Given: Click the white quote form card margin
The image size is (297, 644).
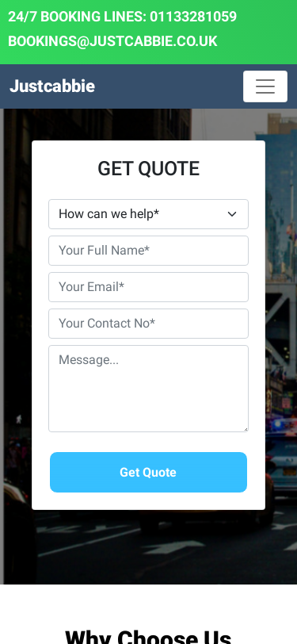Looking at the screenshot, I should [40, 328].
